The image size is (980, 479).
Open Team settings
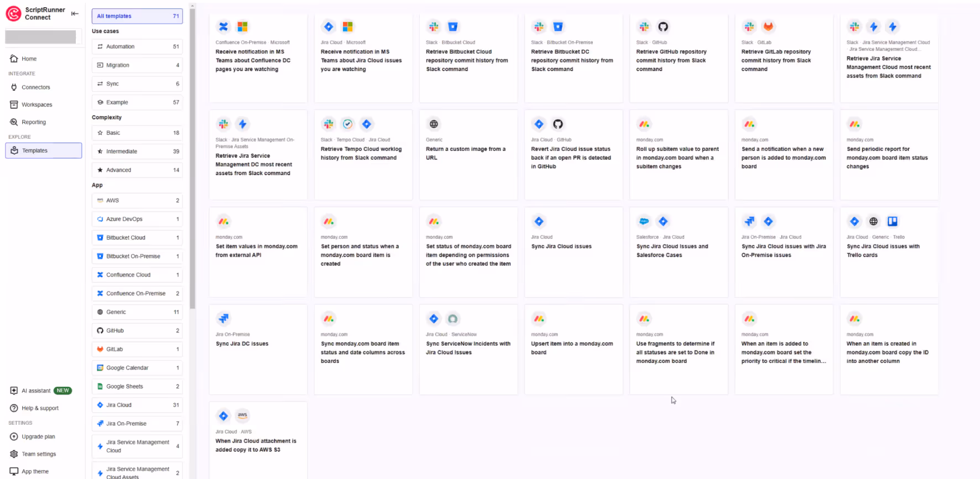(39, 454)
